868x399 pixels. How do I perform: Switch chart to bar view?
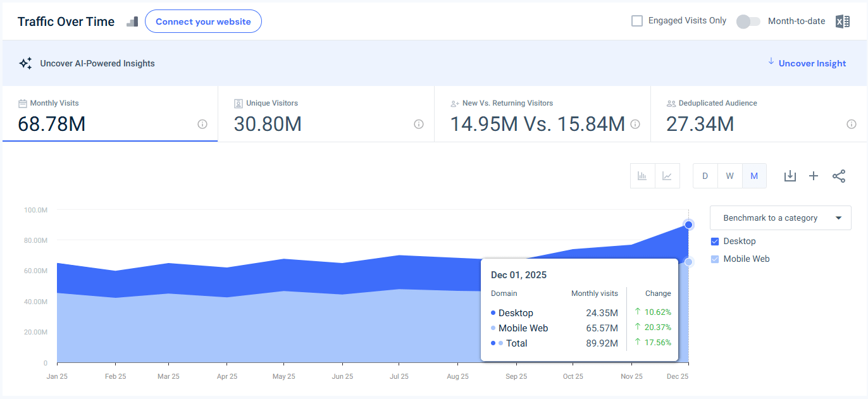tap(642, 176)
